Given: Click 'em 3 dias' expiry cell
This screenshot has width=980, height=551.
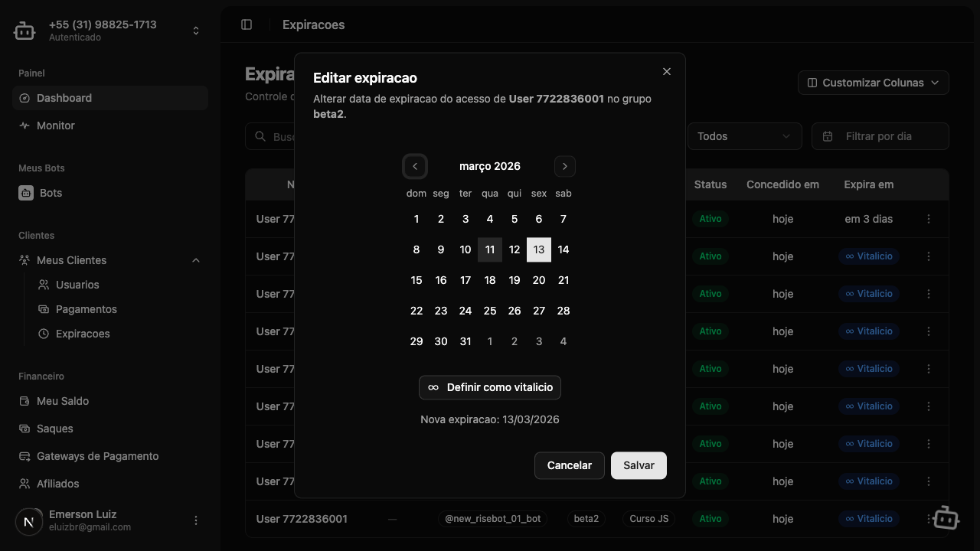Looking at the screenshot, I should tap(869, 219).
